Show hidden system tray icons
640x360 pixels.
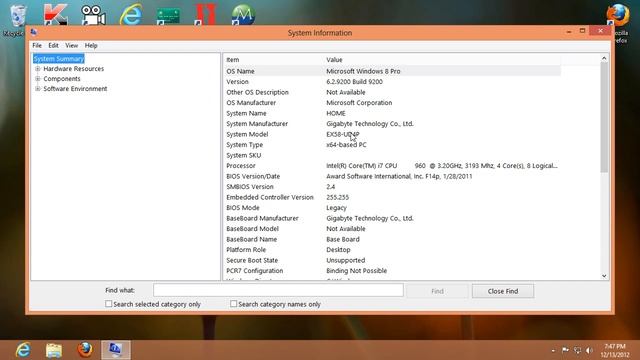(x=553, y=350)
